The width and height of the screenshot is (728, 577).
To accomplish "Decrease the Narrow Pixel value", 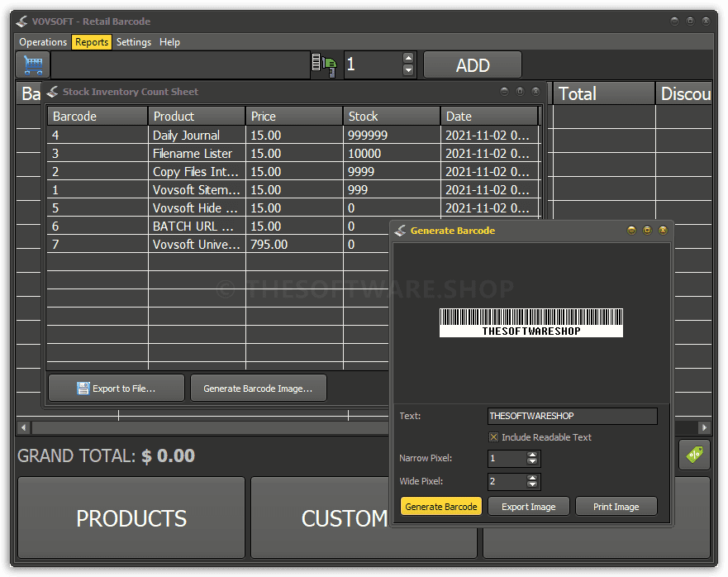I will (x=532, y=461).
